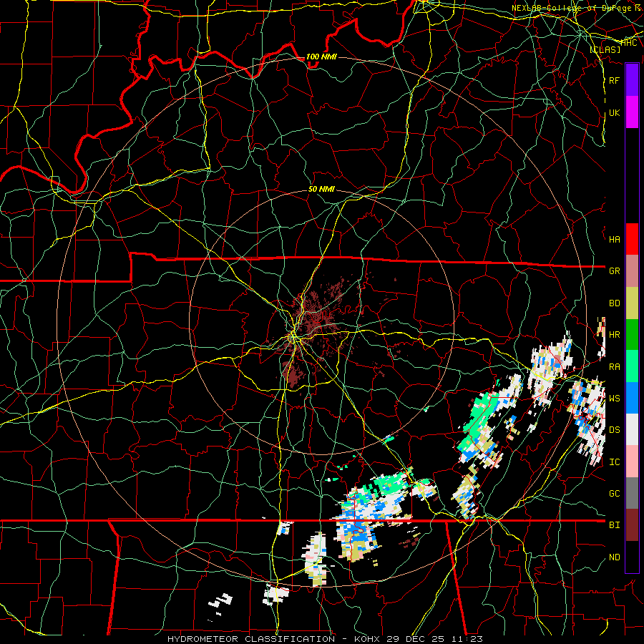Click the 'HA' legend label
644x644 pixels.
coord(614,239)
